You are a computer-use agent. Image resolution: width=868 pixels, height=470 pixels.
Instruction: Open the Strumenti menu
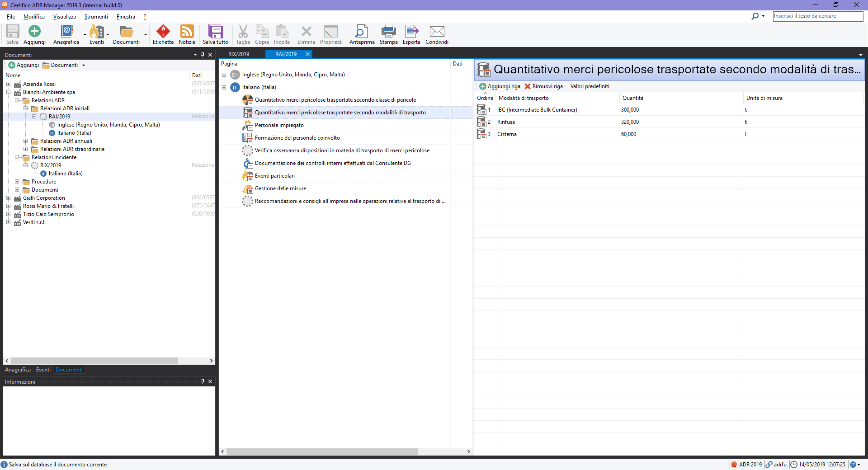click(96, 17)
